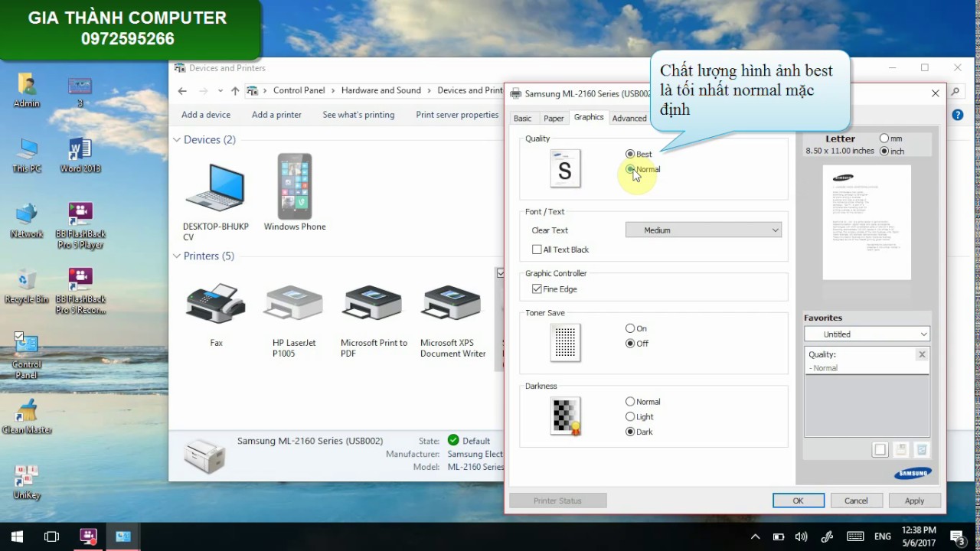Open recent locations dropdown arrow
The image size is (980, 551).
[x=220, y=91]
